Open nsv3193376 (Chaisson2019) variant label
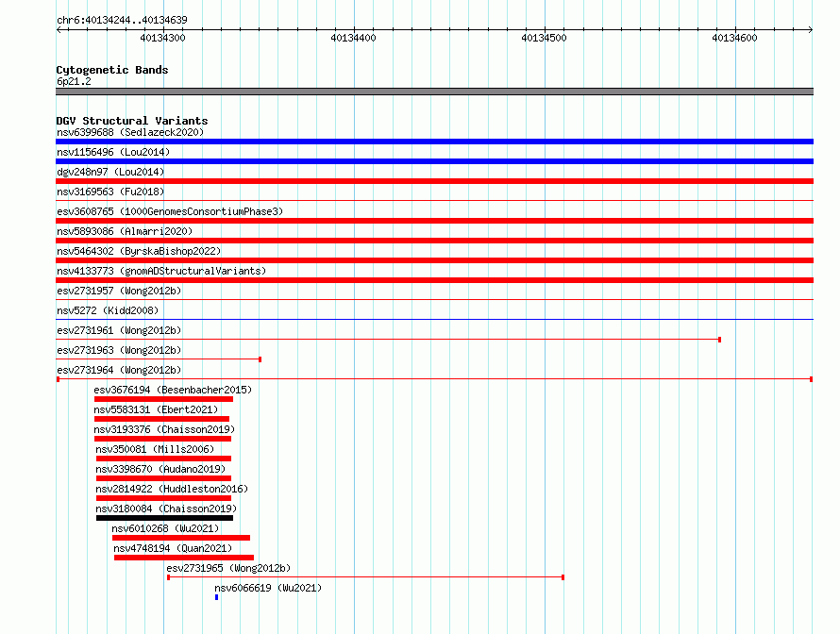Screen dimensions: 840x634 (164, 429)
